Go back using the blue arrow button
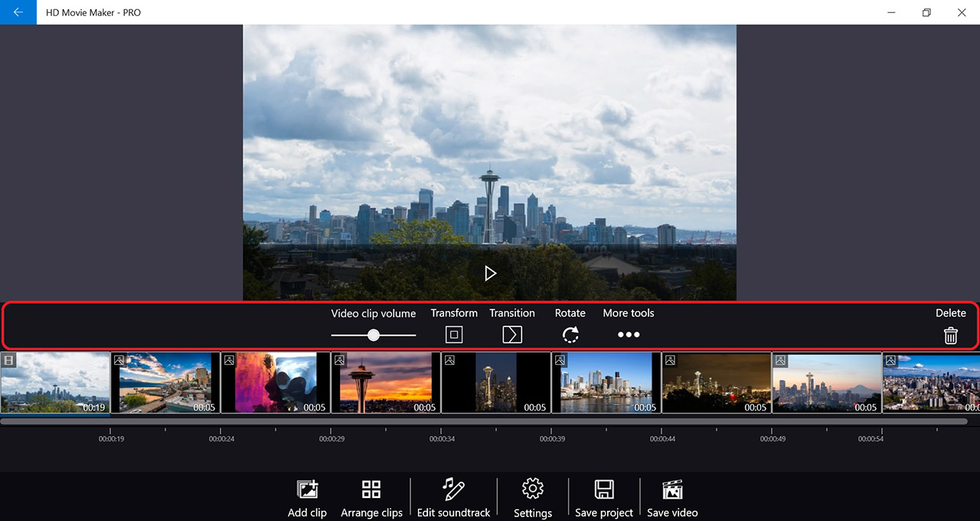Image resolution: width=980 pixels, height=521 pixels. pos(18,12)
